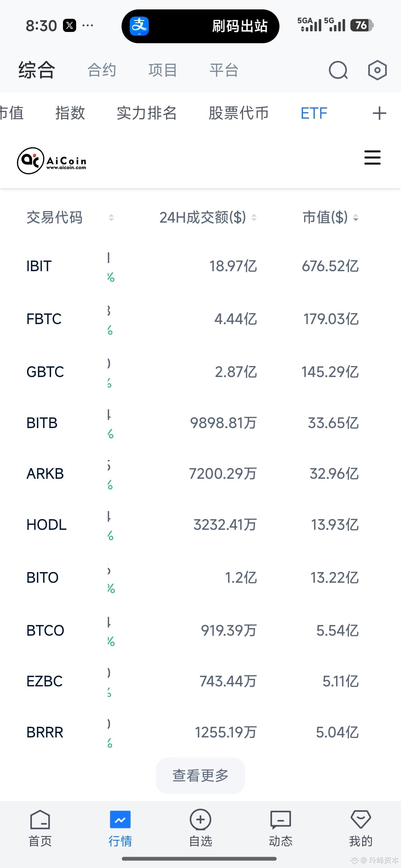Open the search magnifier icon
The image size is (401, 868).
click(338, 70)
